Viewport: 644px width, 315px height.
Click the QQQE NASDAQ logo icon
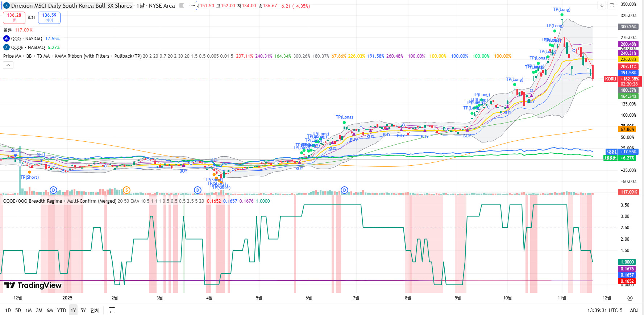pyautogui.click(x=7, y=47)
